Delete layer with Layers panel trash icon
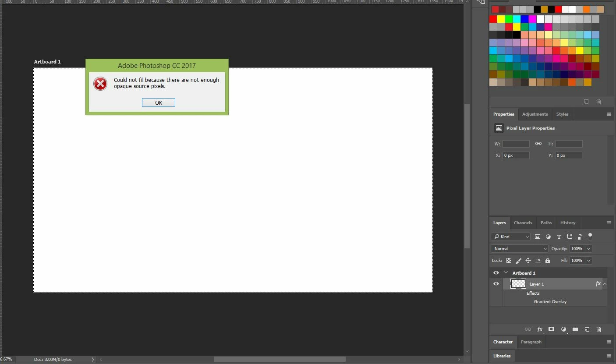 [x=599, y=329]
